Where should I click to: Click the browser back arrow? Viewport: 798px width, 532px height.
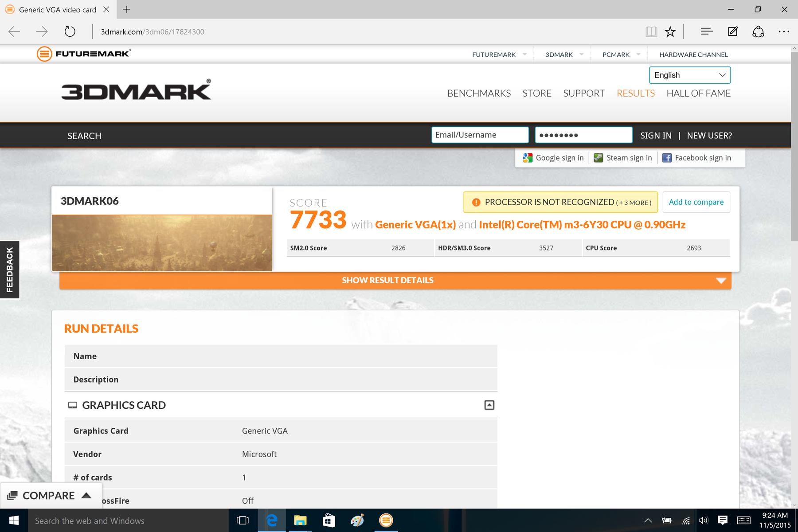(14, 31)
